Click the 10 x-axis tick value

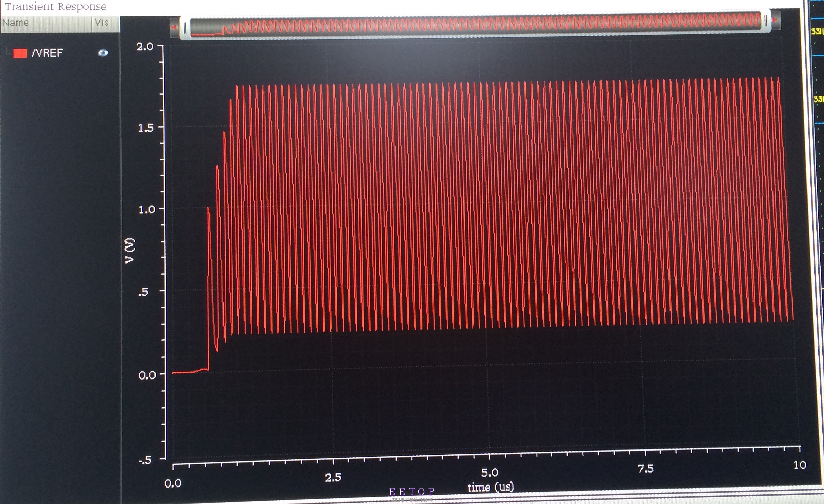click(x=800, y=465)
